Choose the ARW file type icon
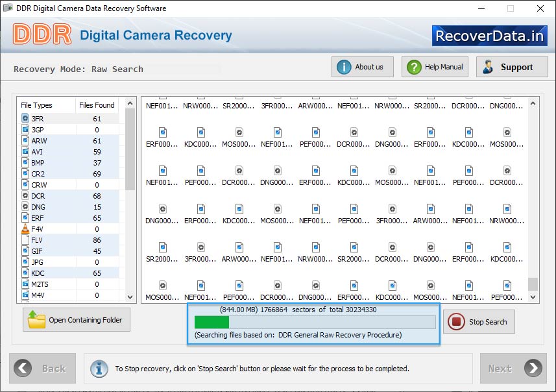556x392 pixels. tap(25, 140)
